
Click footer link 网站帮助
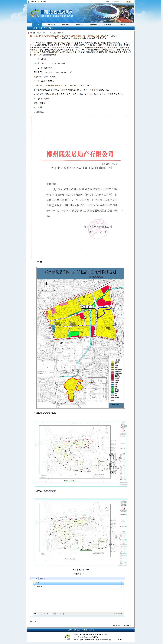(x=91, y=630)
